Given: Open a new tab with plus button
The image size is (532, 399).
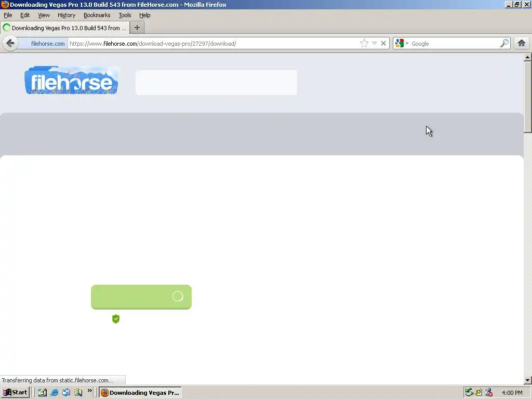Looking at the screenshot, I should click(x=137, y=28).
